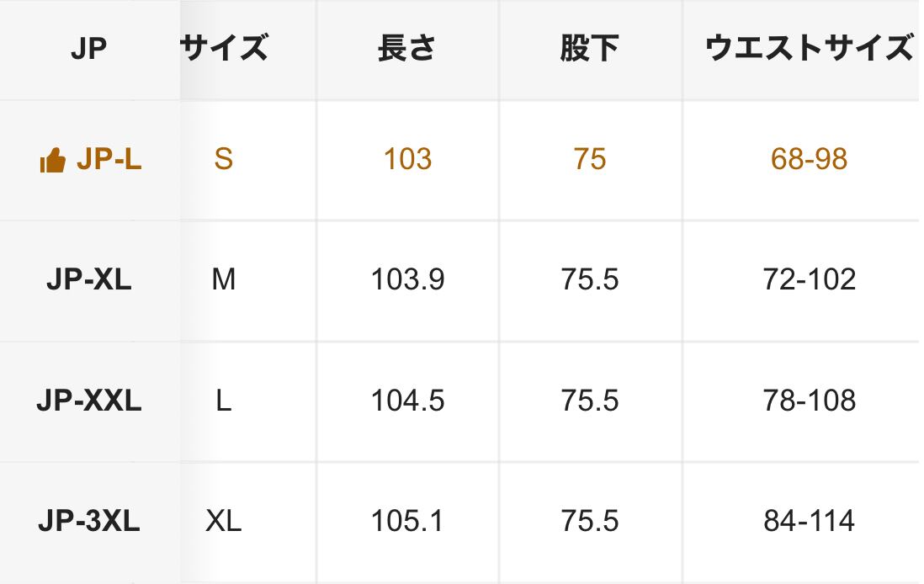Click the 103 length value
Viewport: 924px width, 584px height.
coord(407,159)
